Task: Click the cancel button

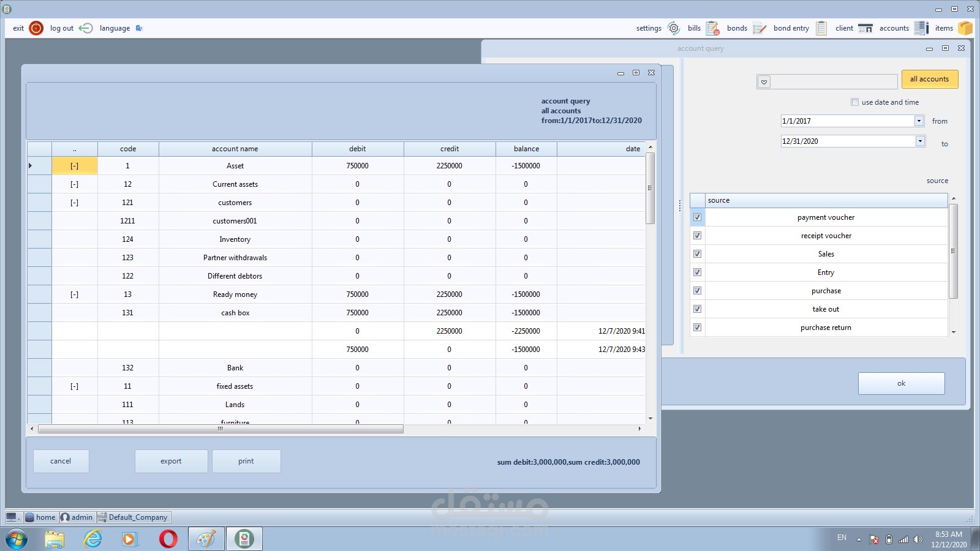Action: 61,461
